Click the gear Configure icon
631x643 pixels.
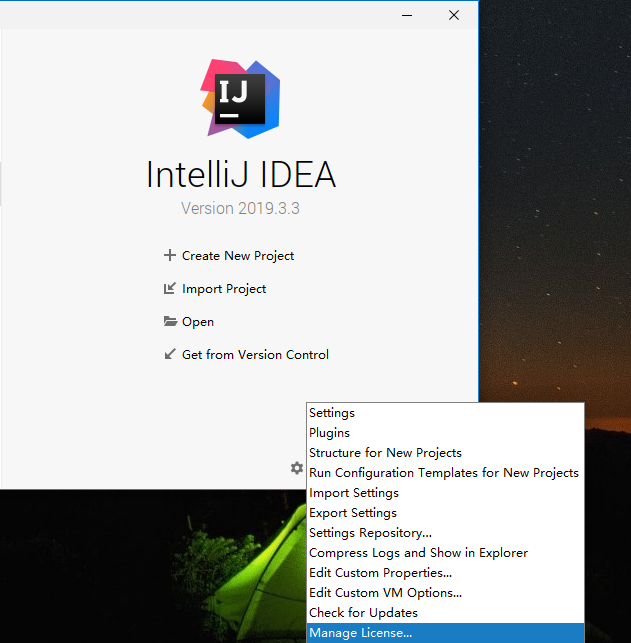click(297, 468)
